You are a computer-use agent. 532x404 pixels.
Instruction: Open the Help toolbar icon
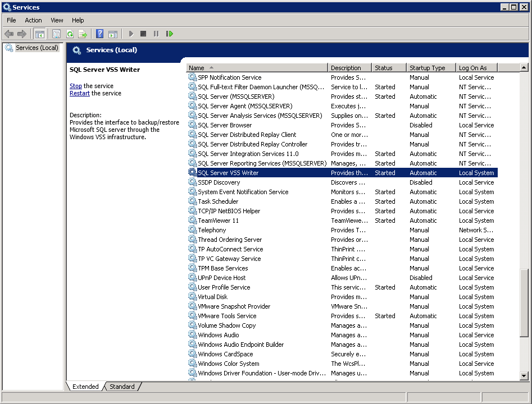(99, 34)
